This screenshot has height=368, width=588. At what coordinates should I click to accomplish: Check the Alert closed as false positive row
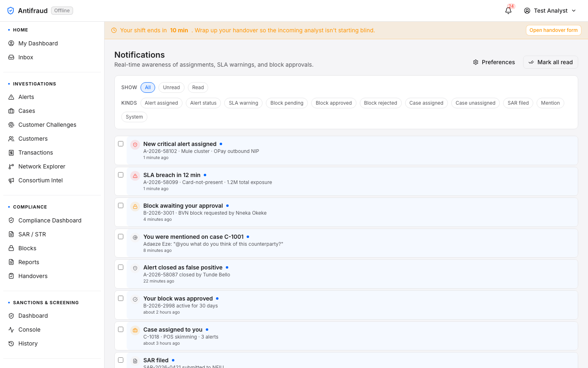pos(120,267)
